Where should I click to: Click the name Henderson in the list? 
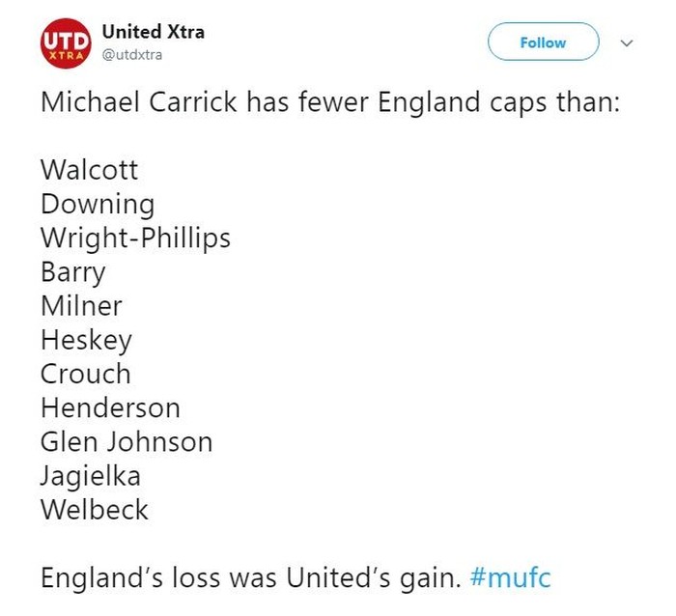pyautogui.click(x=110, y=407)
